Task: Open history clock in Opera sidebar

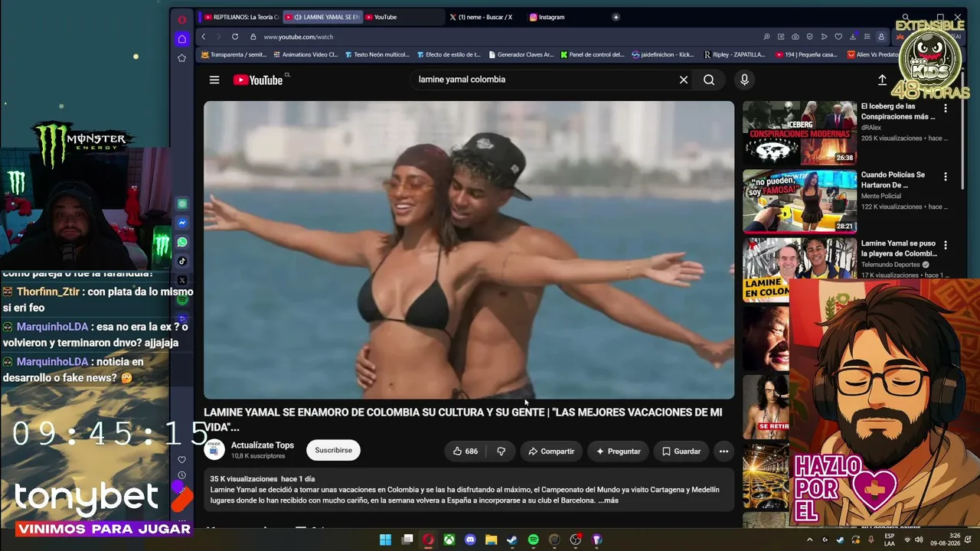Action: coord(181,475)
